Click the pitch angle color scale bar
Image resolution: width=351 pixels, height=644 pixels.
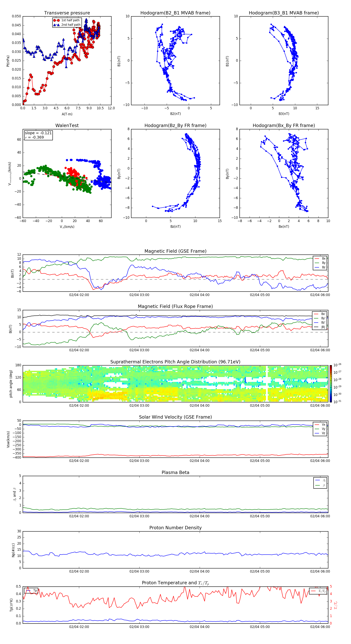331,384
